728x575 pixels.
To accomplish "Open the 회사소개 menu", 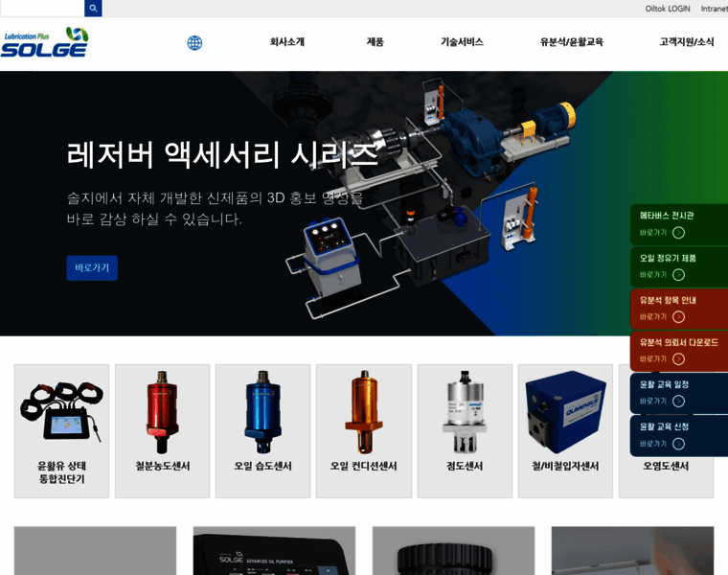I will click(x=287, y=42).
